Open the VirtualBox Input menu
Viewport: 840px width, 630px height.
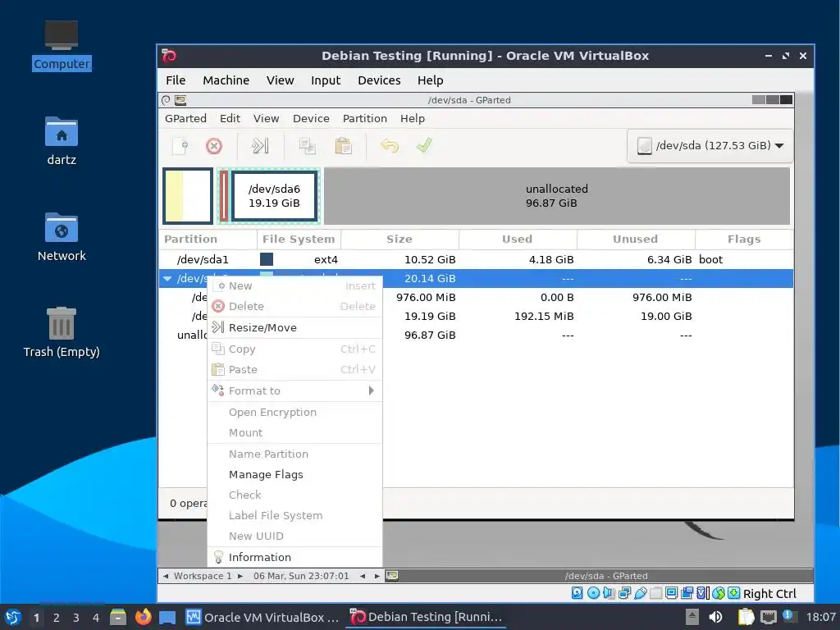[325, 80]
